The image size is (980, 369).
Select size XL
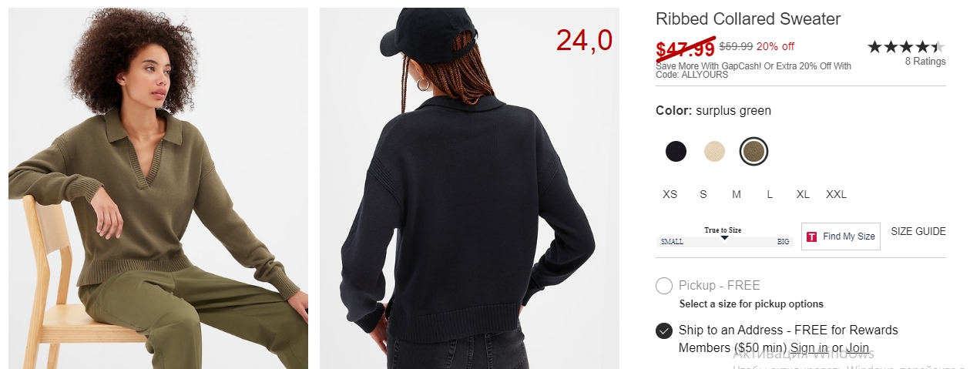pos(803,194)
